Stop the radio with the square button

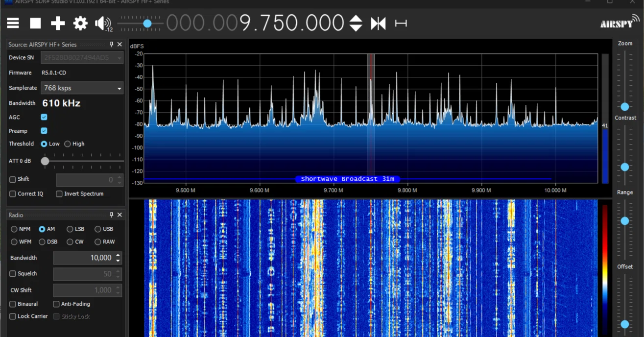click(x=35, y=23)
